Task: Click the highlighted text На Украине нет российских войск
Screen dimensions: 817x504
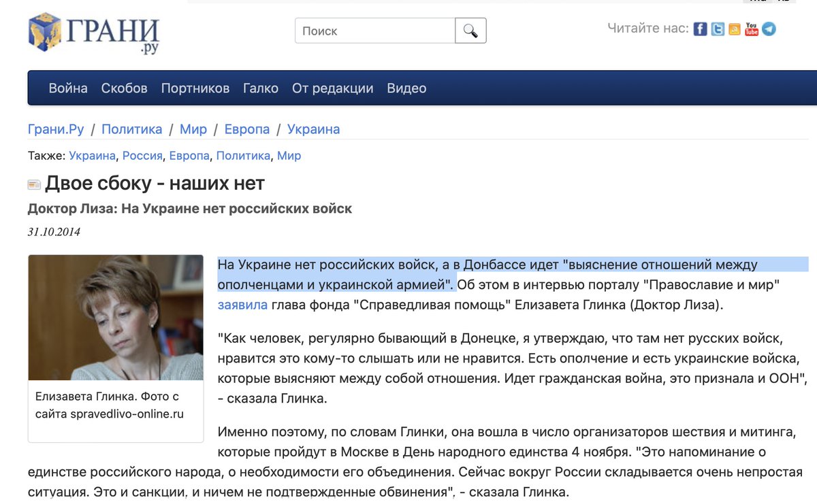Action: click(327, 265)
